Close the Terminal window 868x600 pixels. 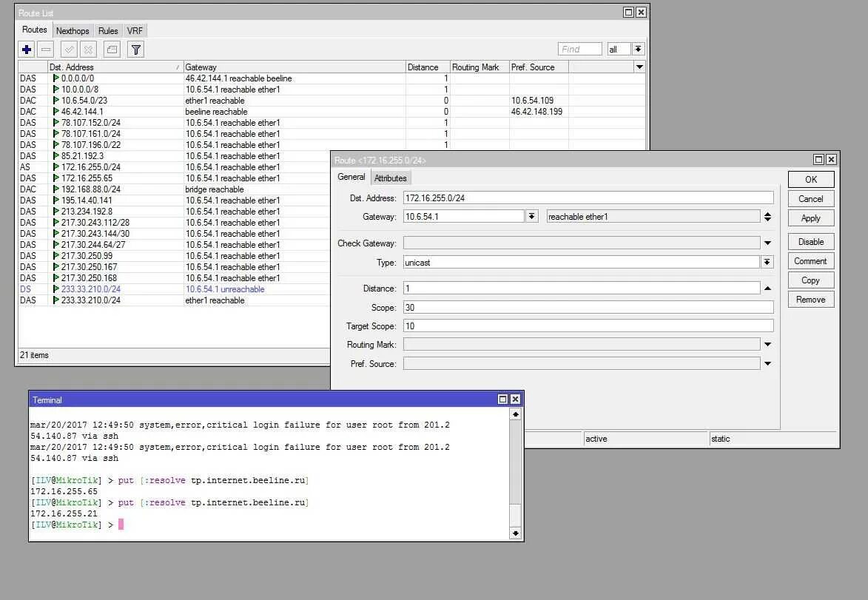[x=515, y=399]
